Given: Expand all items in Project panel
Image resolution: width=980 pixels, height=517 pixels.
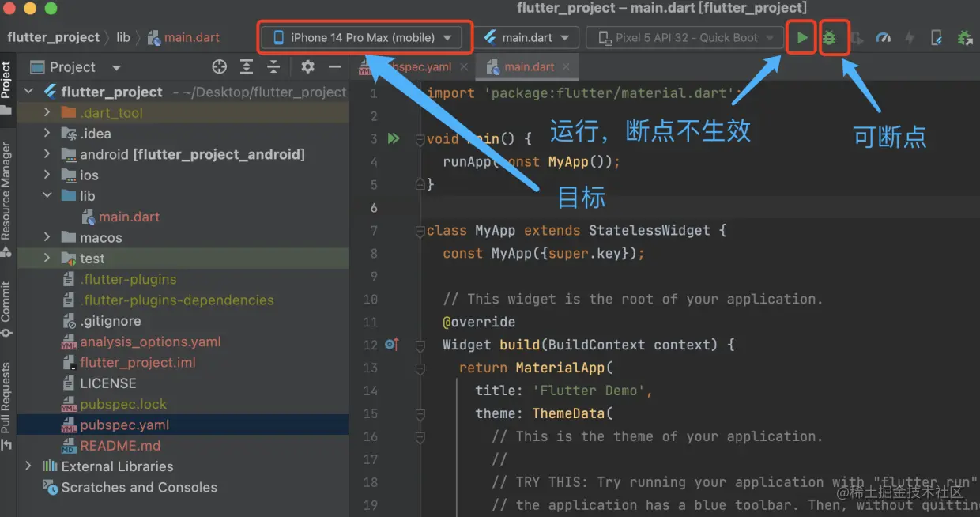Looking at the screenshot, I should [247, 66].
